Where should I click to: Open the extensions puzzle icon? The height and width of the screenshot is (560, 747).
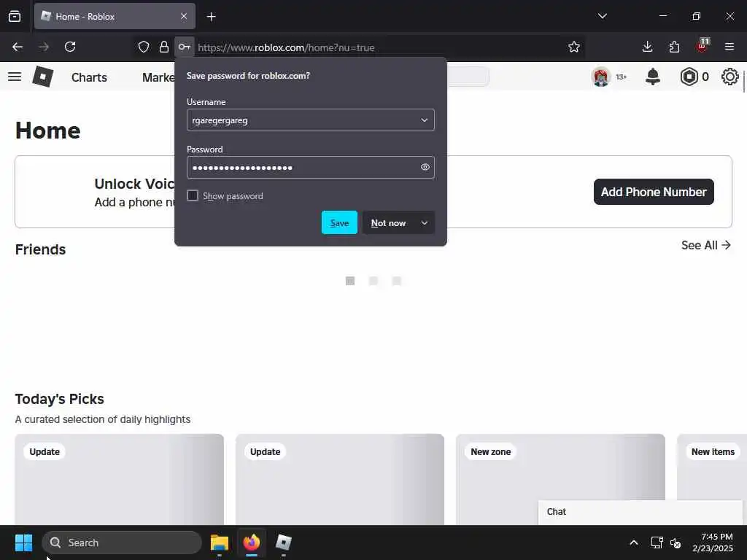[674, 47]
